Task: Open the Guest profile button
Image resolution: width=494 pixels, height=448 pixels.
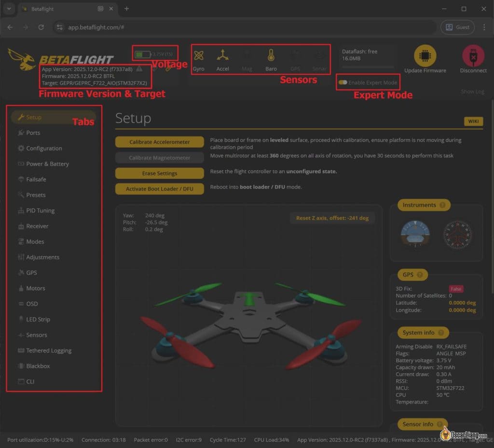Action: pos(457,27)
